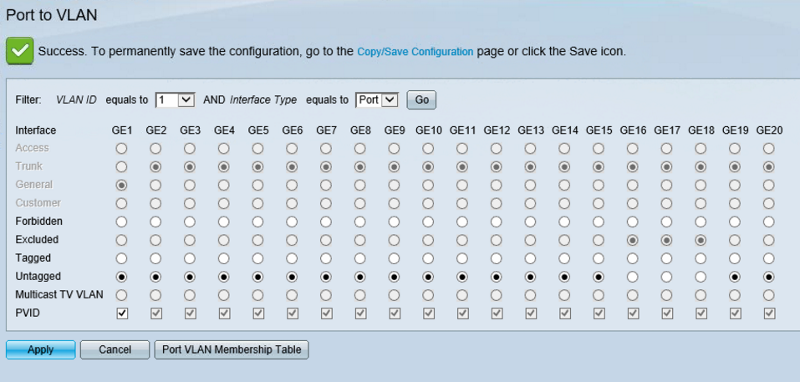This screenshot has width=800, height=382.
Task: Select Excluded radio for GE1
Action: tap(121, 240)
